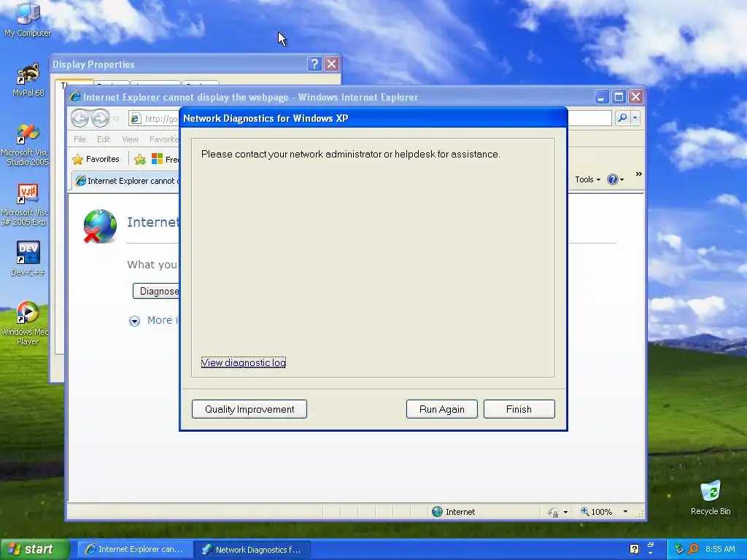Open the recent pages dropdown arrow
This screenshot has width=747, height=560.
pos(116,119)
